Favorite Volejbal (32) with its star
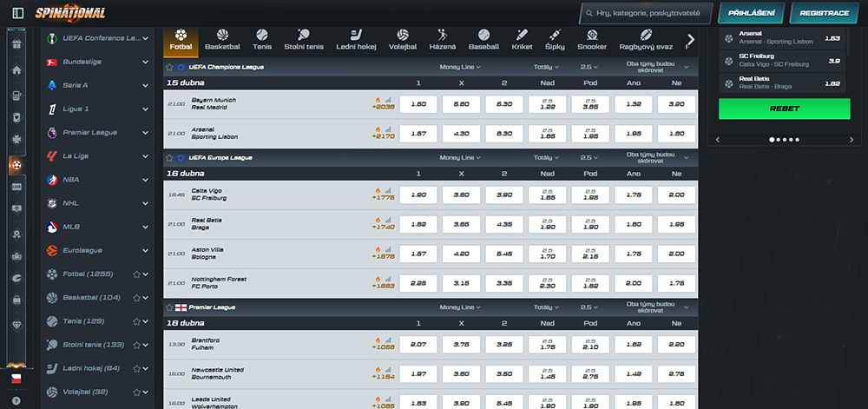Image resolution: width=868 pixels, height=409 pixels. coord(136,392)
